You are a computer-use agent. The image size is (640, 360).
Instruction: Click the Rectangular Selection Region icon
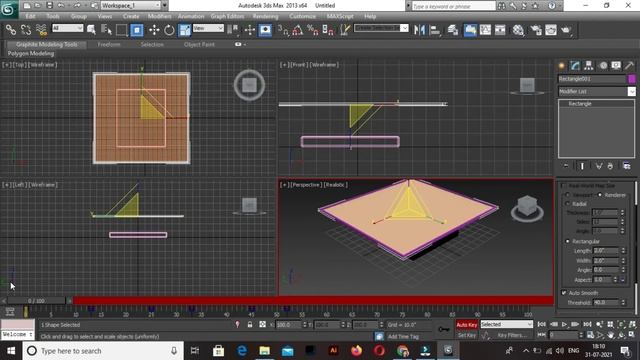(x=121, y=30)
